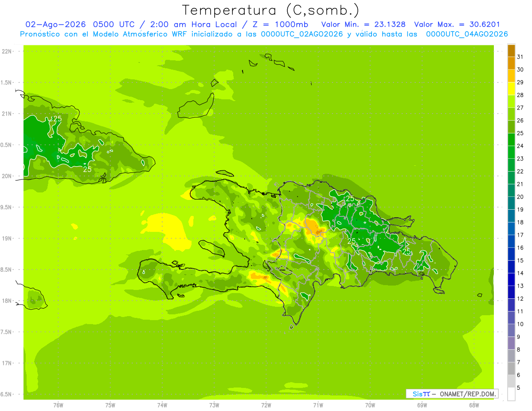Click legend value label 31
The height and width of the screenshot is (411, 532).
click(x=520, y=57)
